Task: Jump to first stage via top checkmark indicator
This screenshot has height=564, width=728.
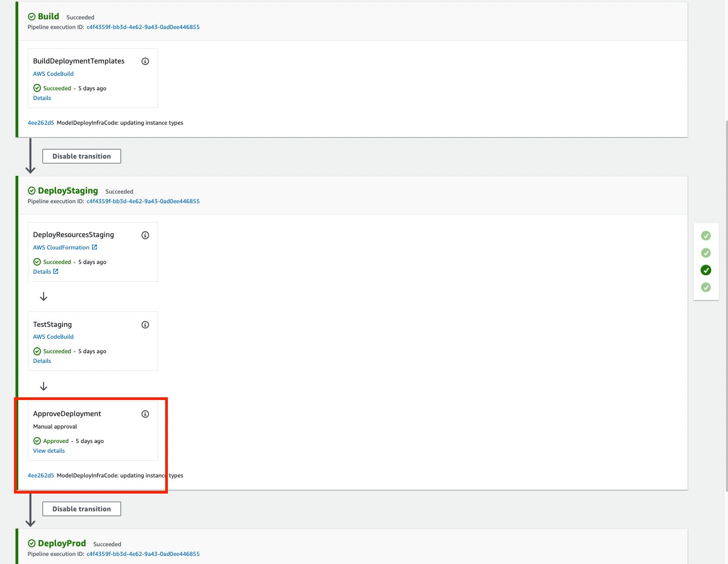Action: click(706, 235)
